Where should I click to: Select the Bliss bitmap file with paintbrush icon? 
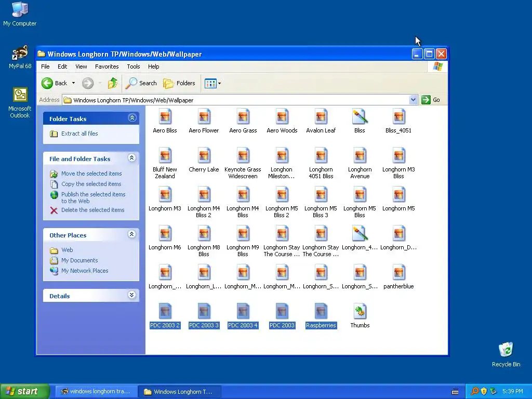tap(360, 121)
